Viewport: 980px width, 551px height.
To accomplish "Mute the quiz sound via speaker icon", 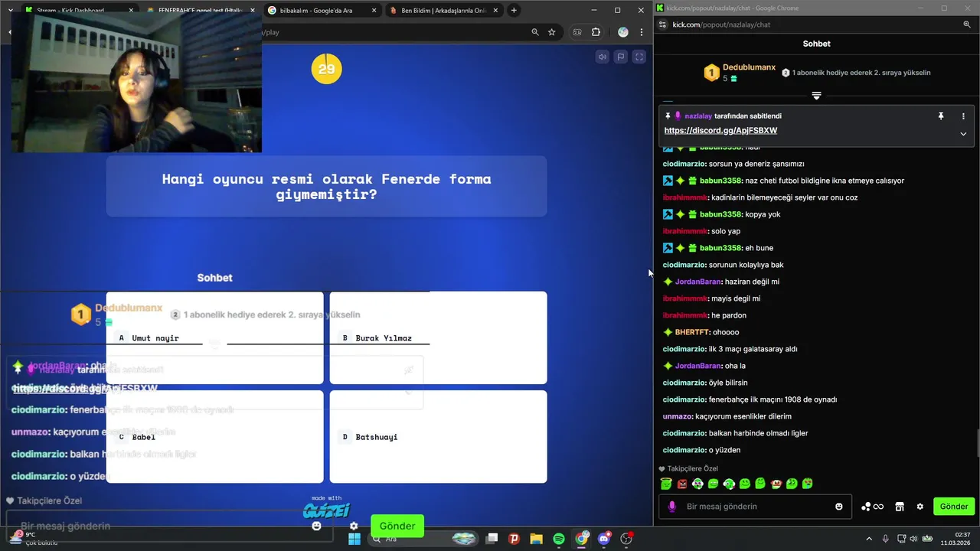I will click(x=603, y=57).
